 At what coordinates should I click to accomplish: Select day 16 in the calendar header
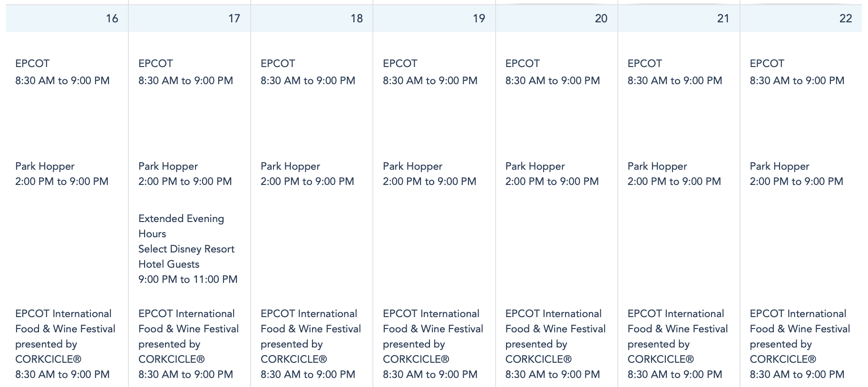112,19
